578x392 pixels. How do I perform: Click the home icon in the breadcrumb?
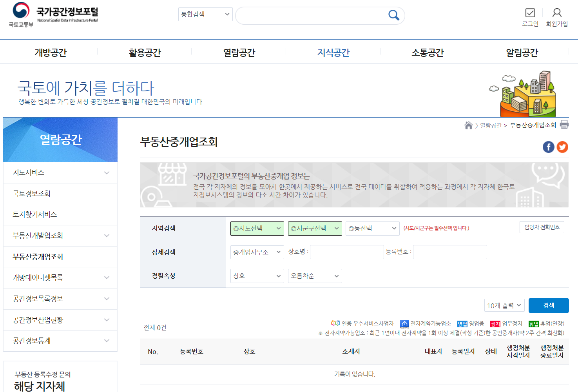[468, 125]
